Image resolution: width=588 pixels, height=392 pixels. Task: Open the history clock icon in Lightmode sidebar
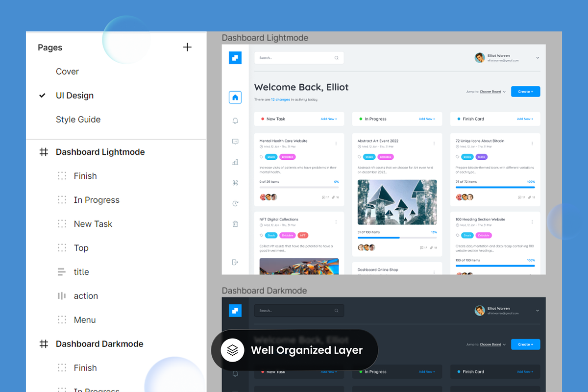235,203
